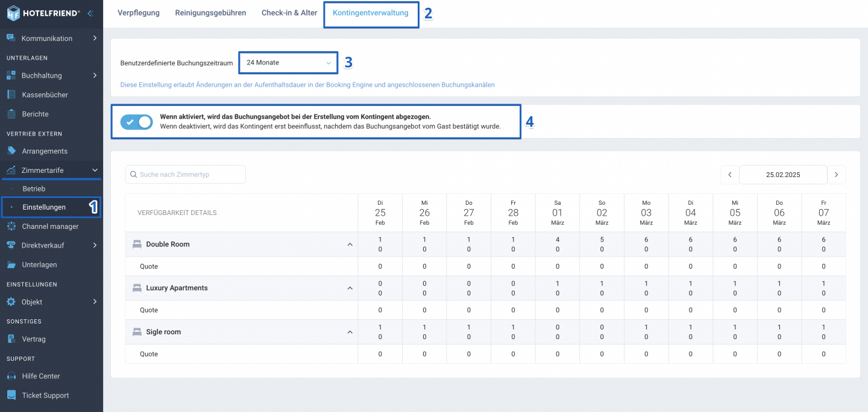This screenshot has height=412, width=868.
Task: Open Channel manager icon in sidebar
Action: (11, 226)
